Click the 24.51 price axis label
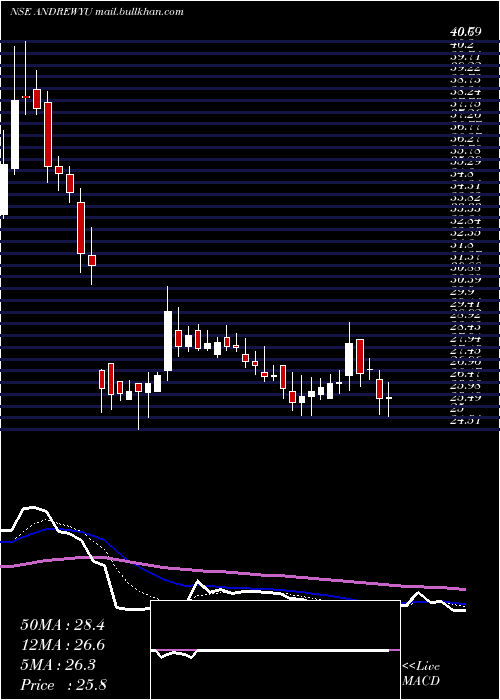The width and height of the screenshot is (500, 700). point(464,420)
